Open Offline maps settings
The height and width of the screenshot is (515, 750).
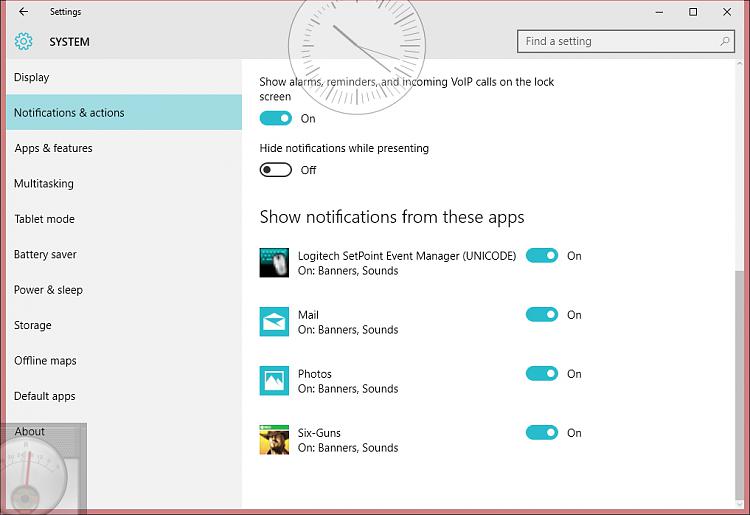pyautogui.click(x=124, y=360)
